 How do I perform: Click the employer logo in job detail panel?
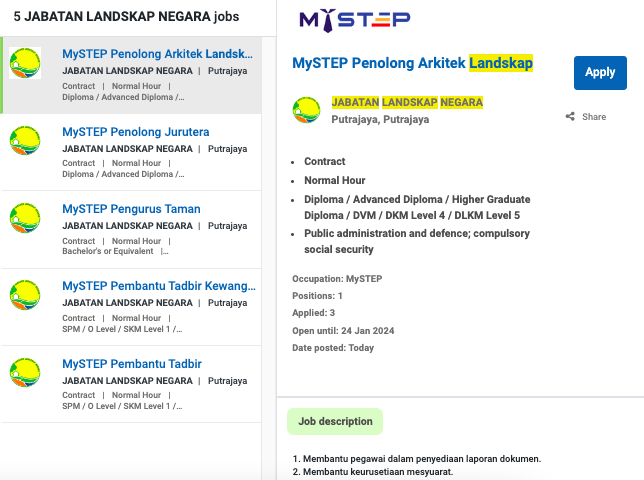[306, 110]
